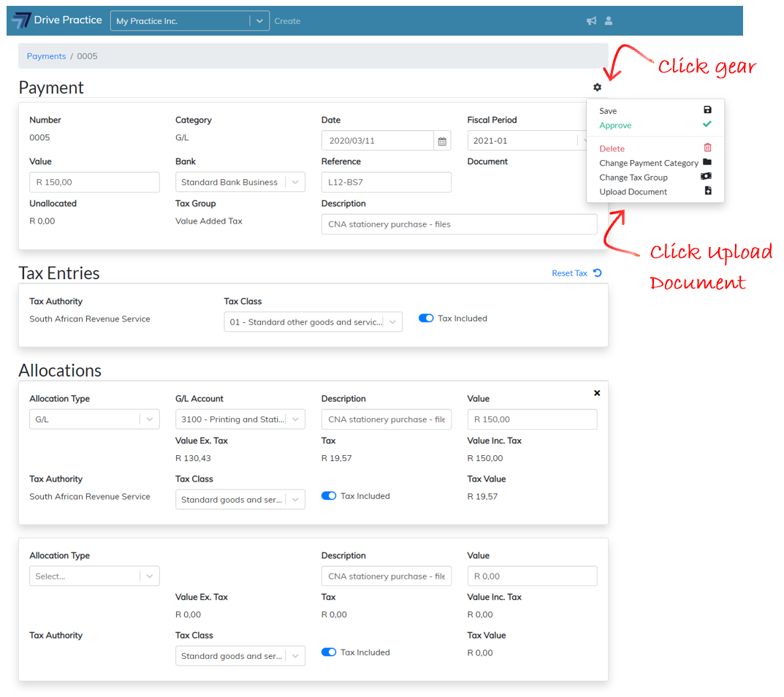Image resolution: width=784 pixels, height=697 pixels.
Task: Open the user profile icon
Action: [609, 21]
